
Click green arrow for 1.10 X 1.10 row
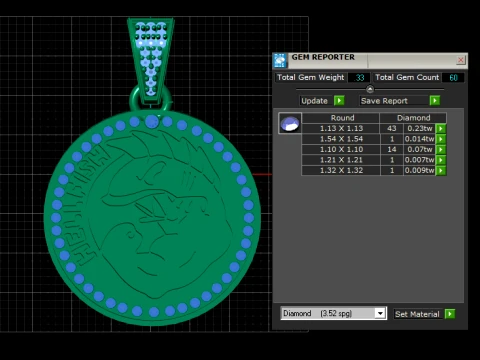441,149
